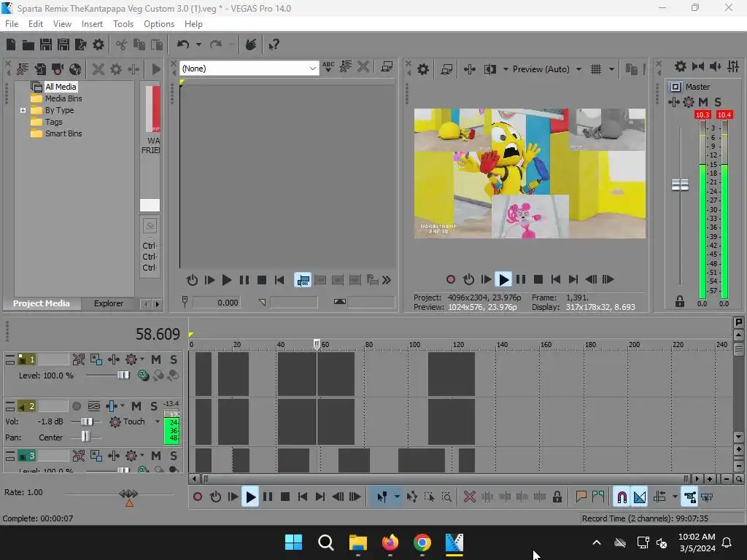Open the Undo history dropdown arrow
The width and height of the screenshot is (747, 560).
pos(198,44)
